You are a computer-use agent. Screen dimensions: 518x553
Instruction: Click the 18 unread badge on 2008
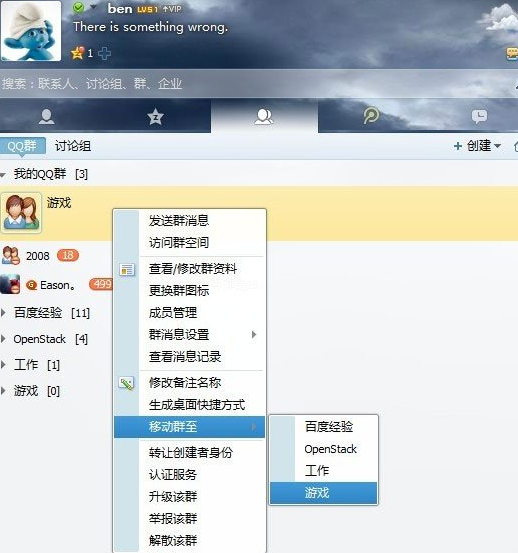pos(68,255)
